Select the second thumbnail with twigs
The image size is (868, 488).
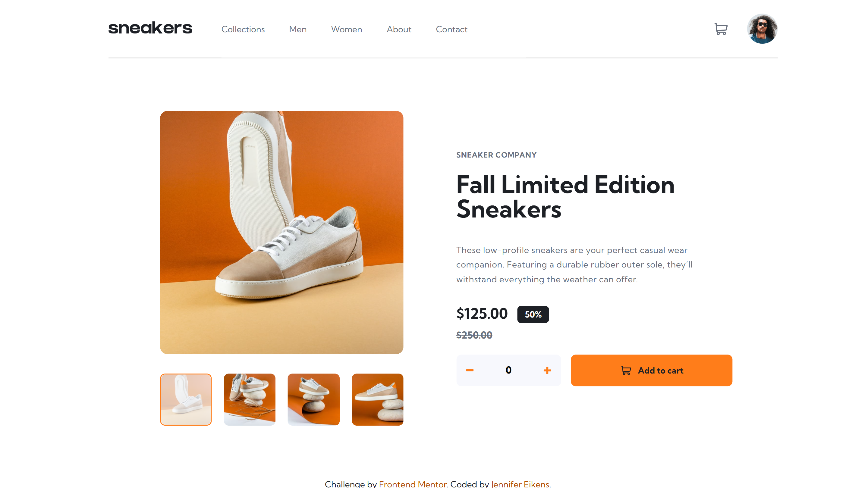249,399
